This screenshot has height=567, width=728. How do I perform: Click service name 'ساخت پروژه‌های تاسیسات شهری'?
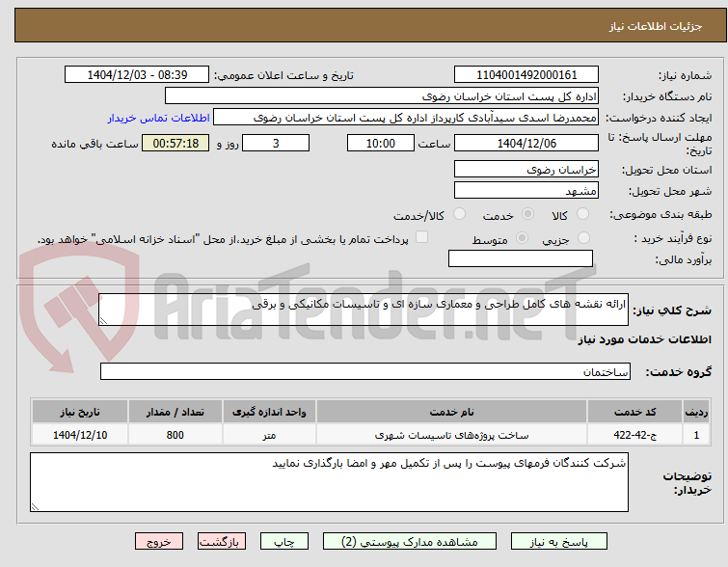452,435
